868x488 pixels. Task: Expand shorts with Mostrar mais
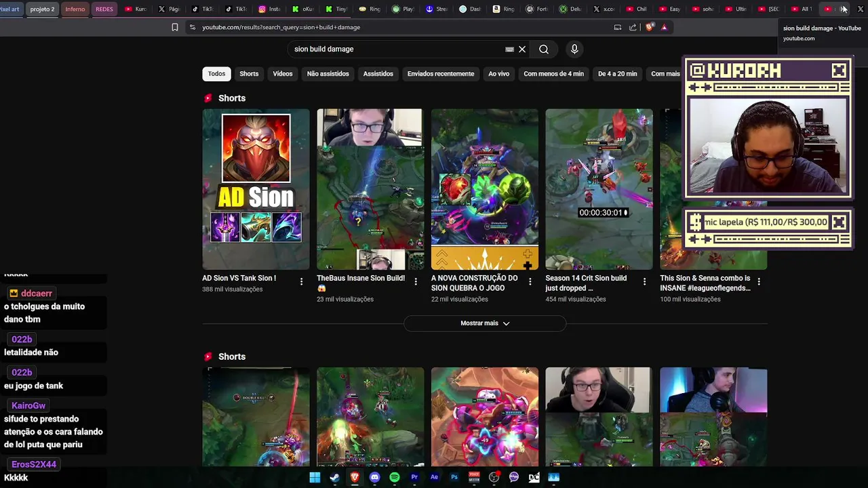pos(485,323)
